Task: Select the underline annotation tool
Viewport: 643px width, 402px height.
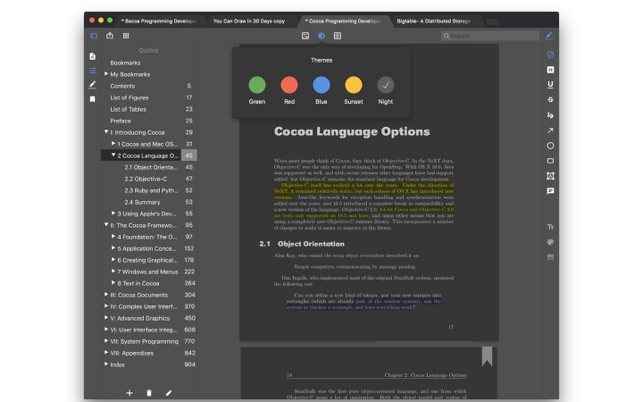Action: [x=550, y=84]
